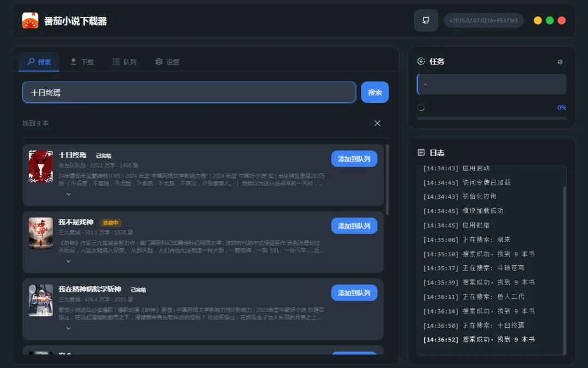Add 我在精神病院学斩神 to the queue

click(x=354, y=292)
